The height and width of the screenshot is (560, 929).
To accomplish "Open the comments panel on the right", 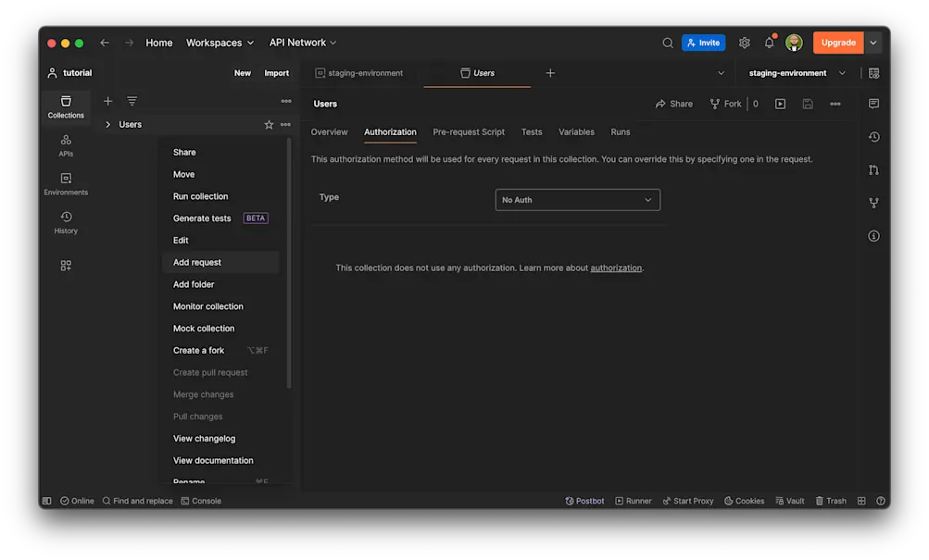I will coord(873,104).
